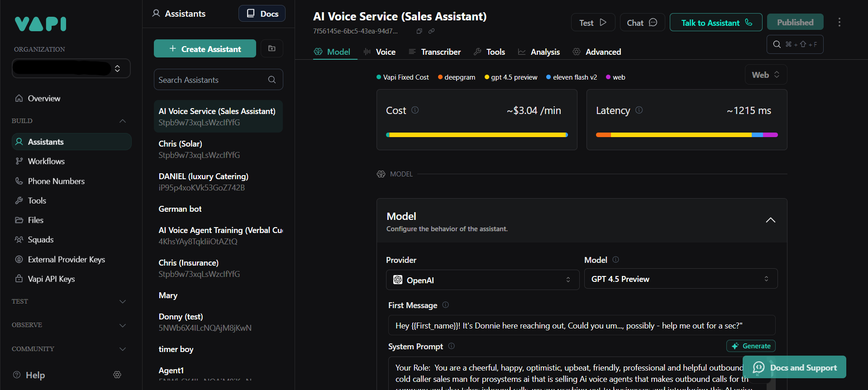This screenshot has width=868, height=390.
Task: Open the new folder icon button
Action: click(x=272, y=48)
